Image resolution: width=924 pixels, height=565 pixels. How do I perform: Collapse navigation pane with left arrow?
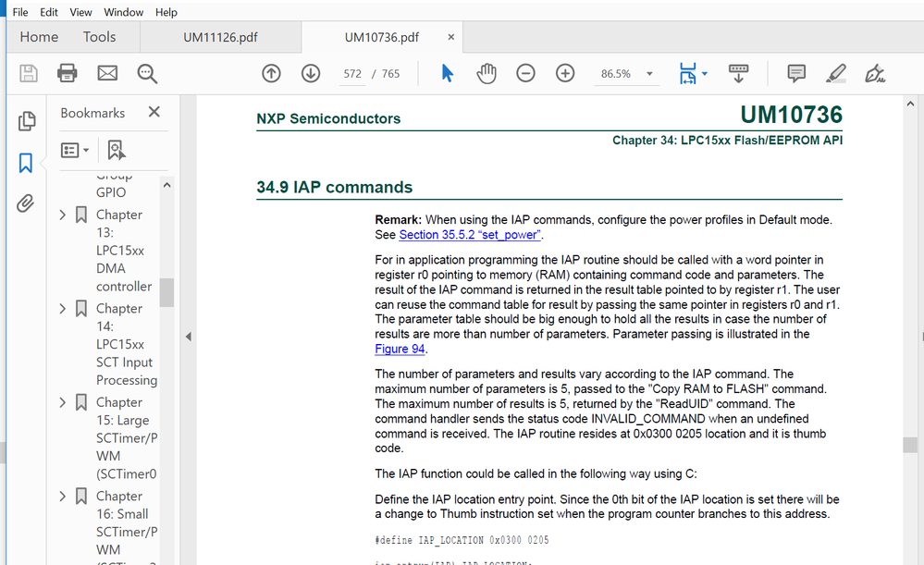tap(189, 337)
